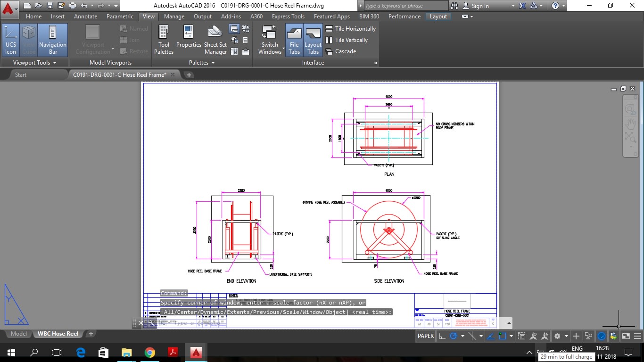The image size is (644, 362).
Task: Select the Model tab at bottom left
Action: 18,333
